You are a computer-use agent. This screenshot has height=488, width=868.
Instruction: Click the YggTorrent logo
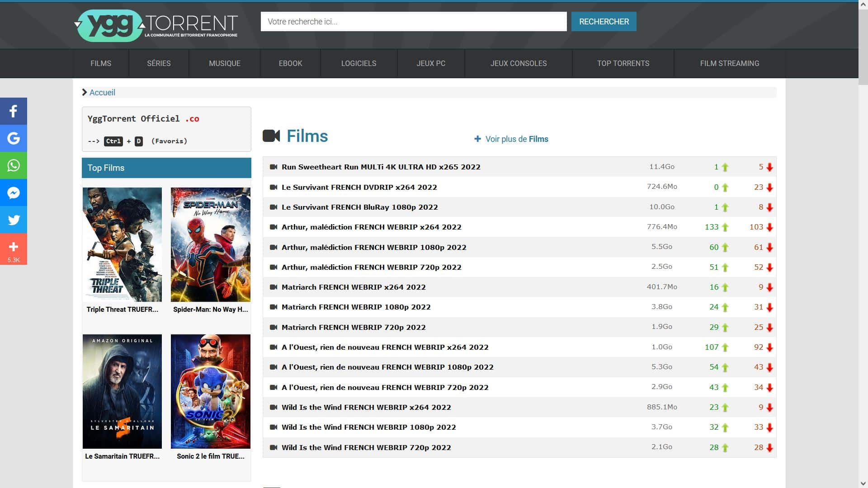pyautogui.click(x=156, y=25)
